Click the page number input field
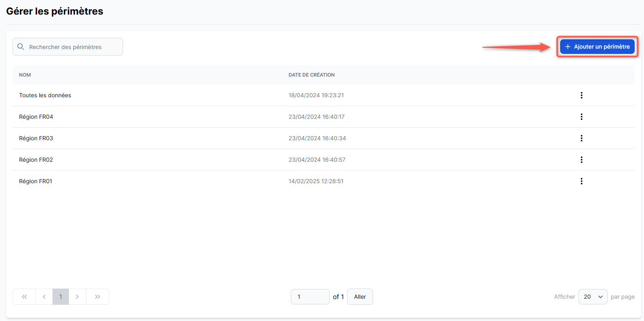 point(310,297)
